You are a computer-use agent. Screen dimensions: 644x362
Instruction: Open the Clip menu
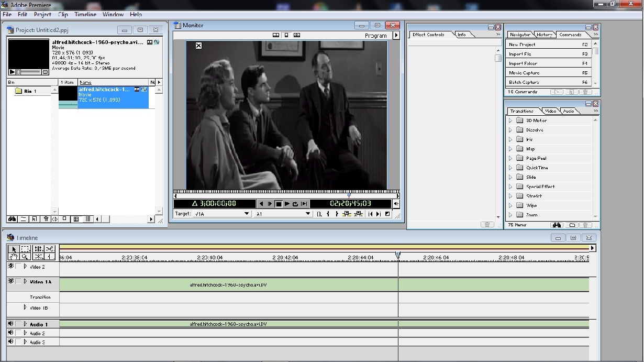point(63,15)
